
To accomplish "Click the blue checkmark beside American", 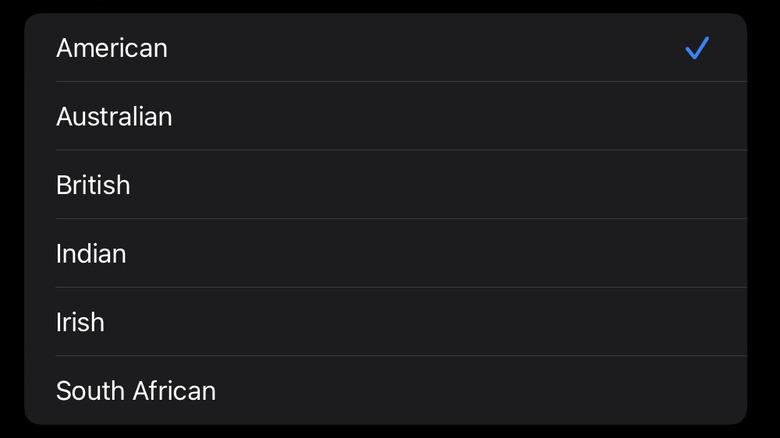I will 697,48.
